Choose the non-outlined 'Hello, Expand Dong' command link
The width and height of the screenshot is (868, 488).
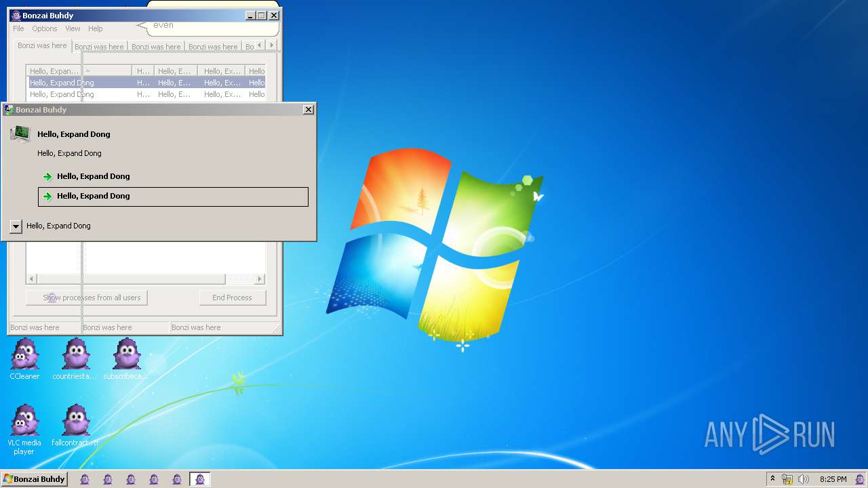pyautogui.click(x=174, y=176)
